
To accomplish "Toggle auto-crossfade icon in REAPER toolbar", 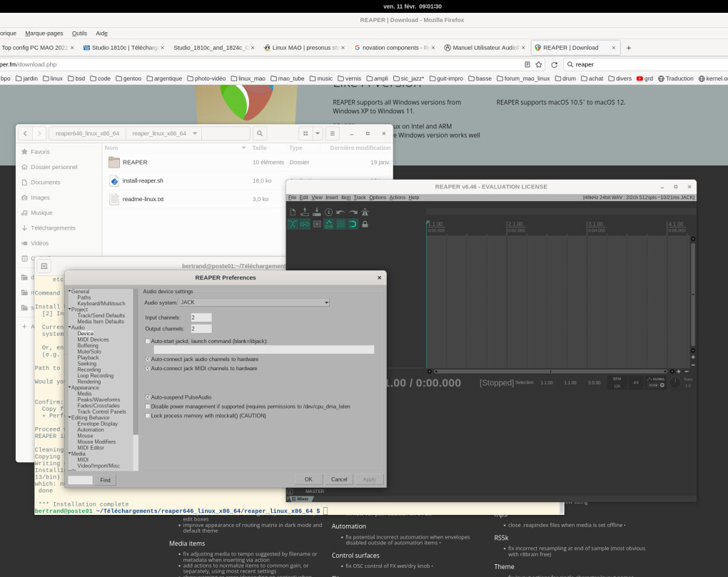I will click(293, 225).
